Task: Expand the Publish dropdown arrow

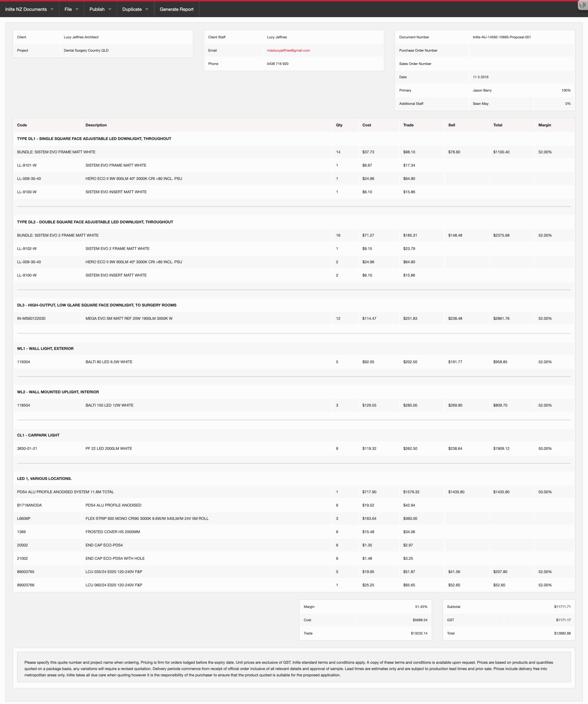Action: coord(110,9)
